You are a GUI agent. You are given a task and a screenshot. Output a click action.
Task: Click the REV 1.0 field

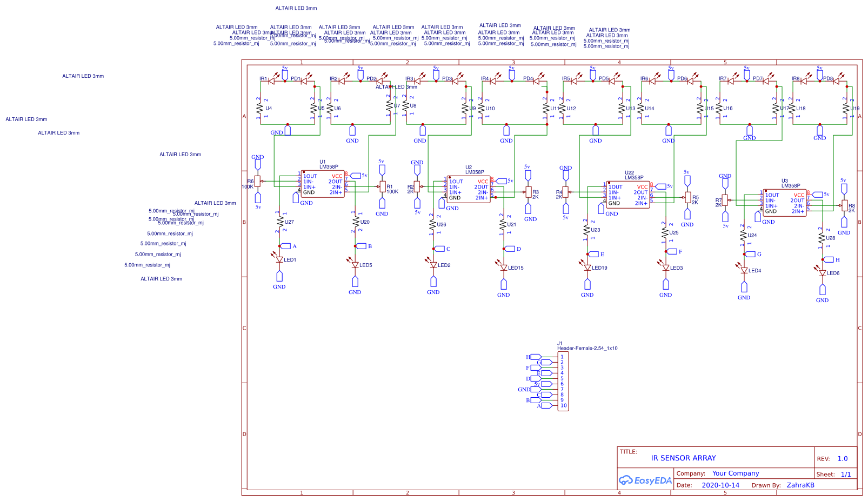tap(842, 458)
